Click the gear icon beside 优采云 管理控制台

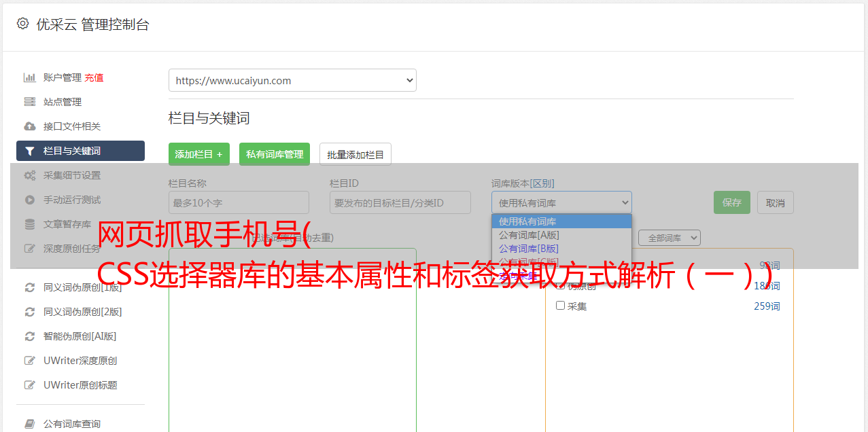pyautogui.click(x=22, y=24)
